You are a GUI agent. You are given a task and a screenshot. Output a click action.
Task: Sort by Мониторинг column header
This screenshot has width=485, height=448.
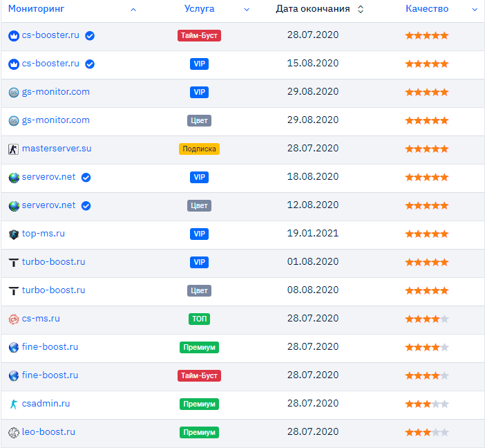36,9
